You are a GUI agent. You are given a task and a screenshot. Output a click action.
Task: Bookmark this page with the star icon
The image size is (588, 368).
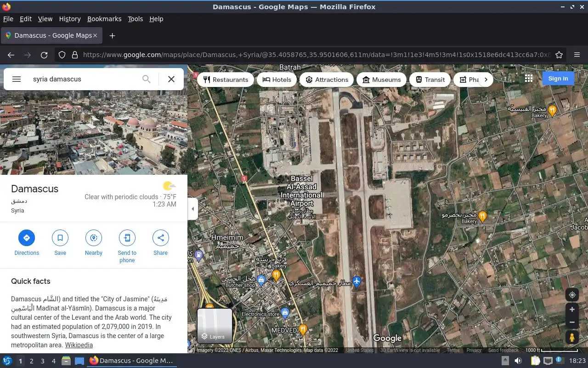559,55
